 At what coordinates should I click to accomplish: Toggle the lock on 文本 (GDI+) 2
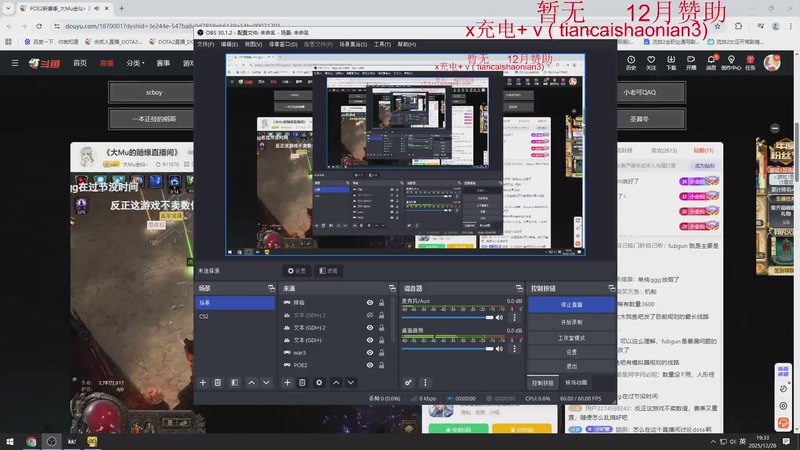click(382, 328)
